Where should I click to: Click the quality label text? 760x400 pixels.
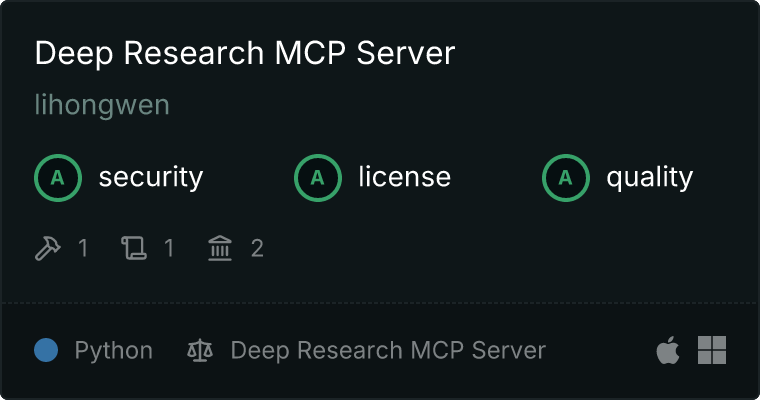click(649, 178)
